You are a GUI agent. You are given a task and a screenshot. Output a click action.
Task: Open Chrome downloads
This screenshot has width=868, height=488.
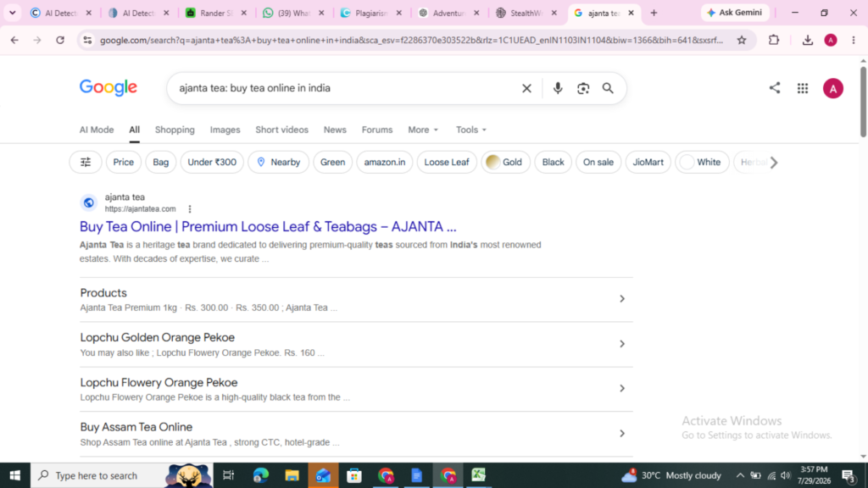(x=807, y=40)
